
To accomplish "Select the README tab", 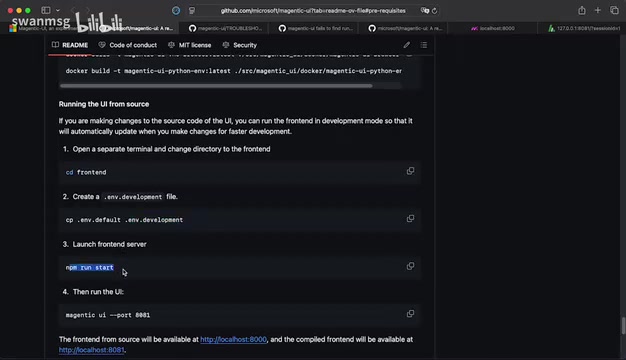I will coord(70,45).
